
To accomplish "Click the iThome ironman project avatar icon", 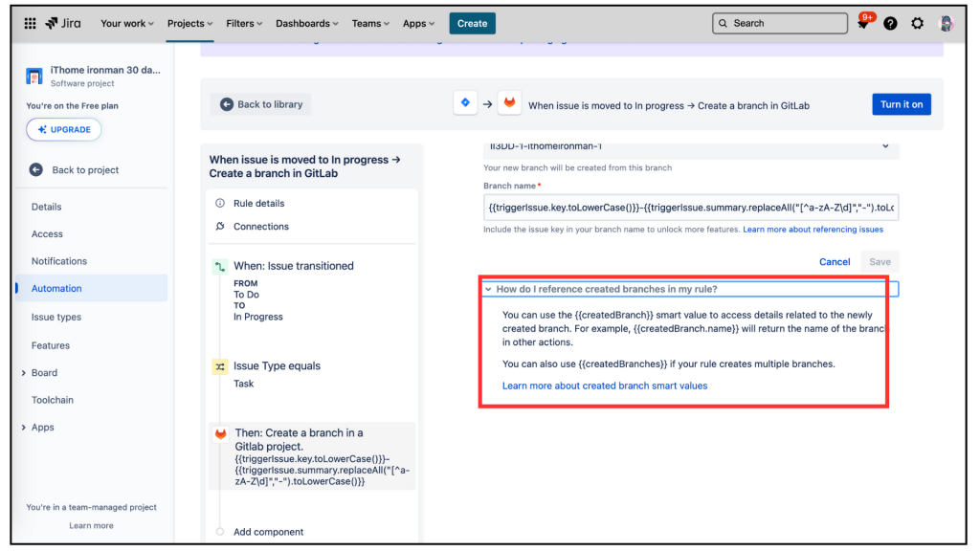I will click(34, 77).
